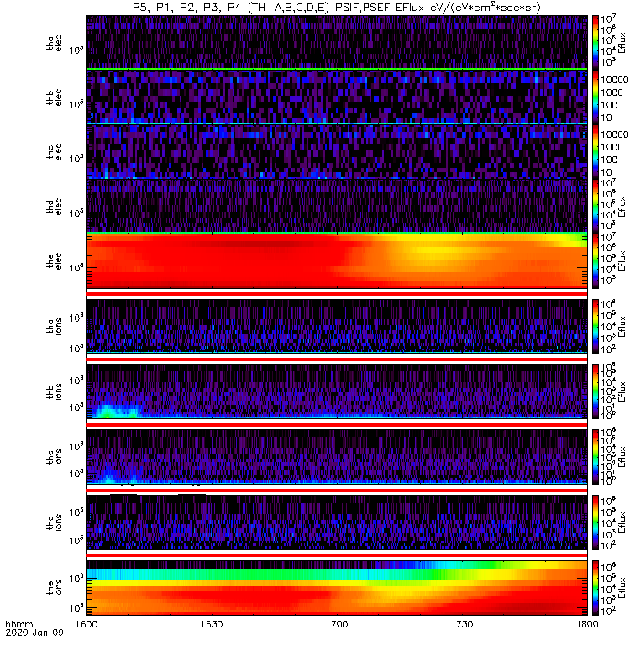The width and height of the screenshot is (630, 672).
Task: Pick the the ions panel color bar
Action: pyautogui.click(x=596, y=587)
